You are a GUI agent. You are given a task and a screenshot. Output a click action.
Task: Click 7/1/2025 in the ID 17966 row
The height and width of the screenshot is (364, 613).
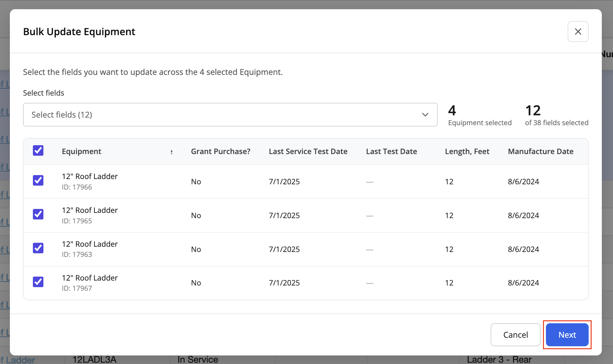[x=284, y=182]
